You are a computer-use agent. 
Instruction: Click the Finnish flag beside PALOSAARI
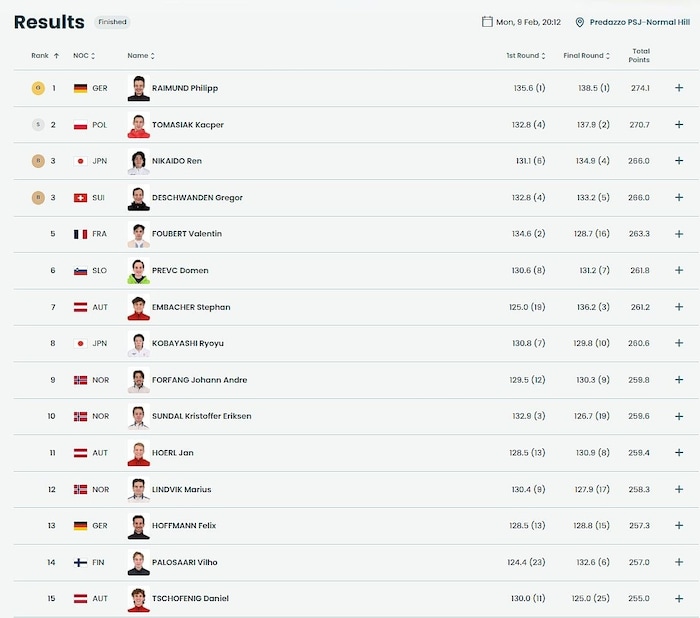click(80, 563)
